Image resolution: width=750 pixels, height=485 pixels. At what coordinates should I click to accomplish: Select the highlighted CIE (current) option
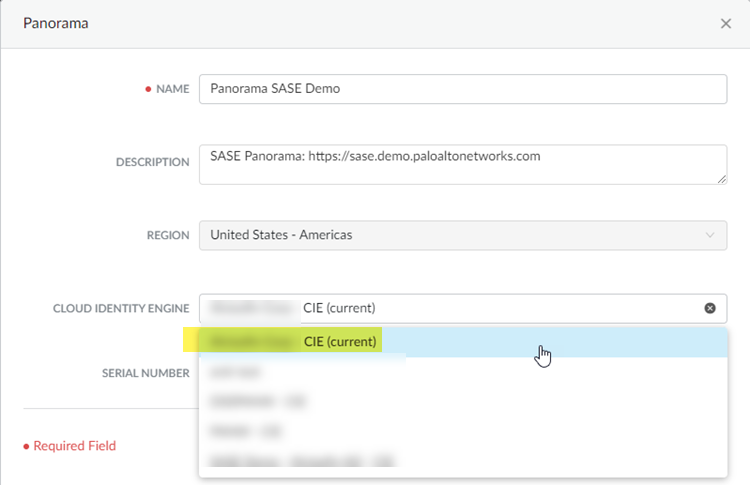coord(341,342)
